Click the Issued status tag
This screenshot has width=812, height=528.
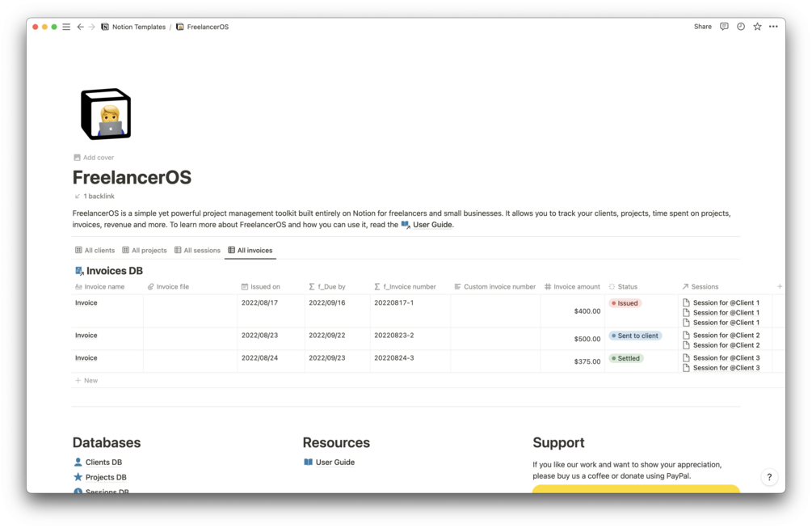pos(625,303)
